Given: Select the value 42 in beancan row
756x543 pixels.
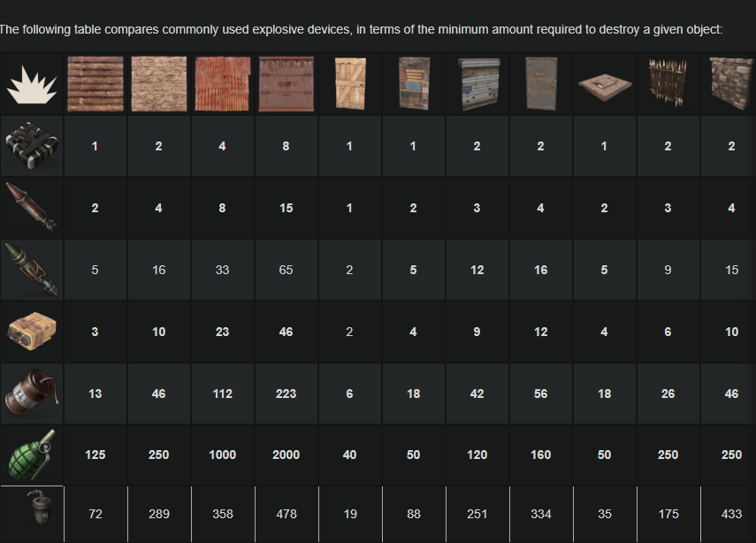Looking at the screenshot, I should pos(477,394).
